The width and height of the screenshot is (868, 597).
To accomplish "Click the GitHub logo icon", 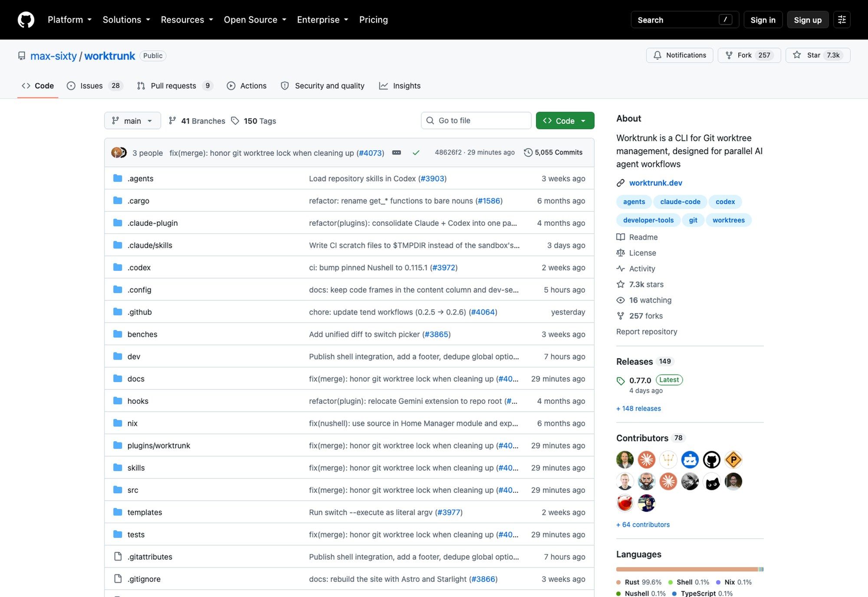I will (x=26, y=20).
